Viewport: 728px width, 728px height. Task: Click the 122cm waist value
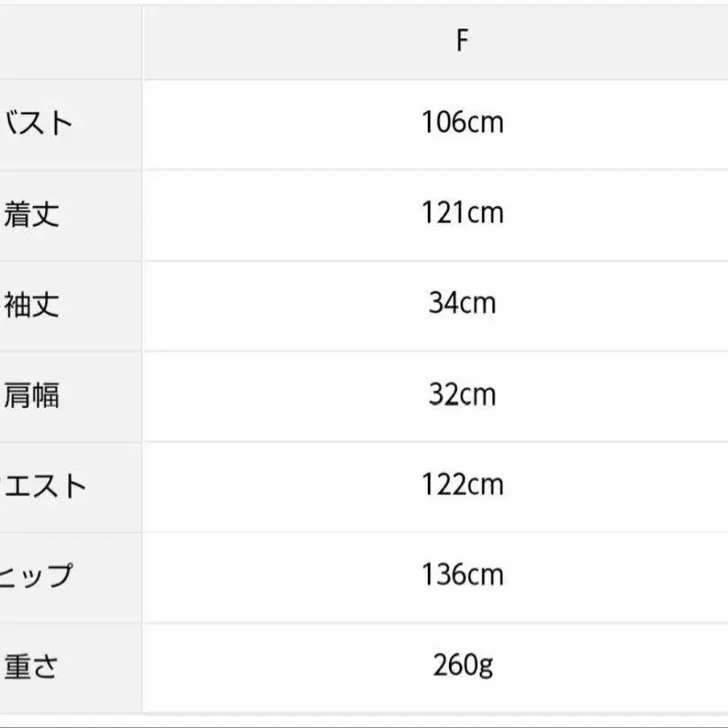461,484
